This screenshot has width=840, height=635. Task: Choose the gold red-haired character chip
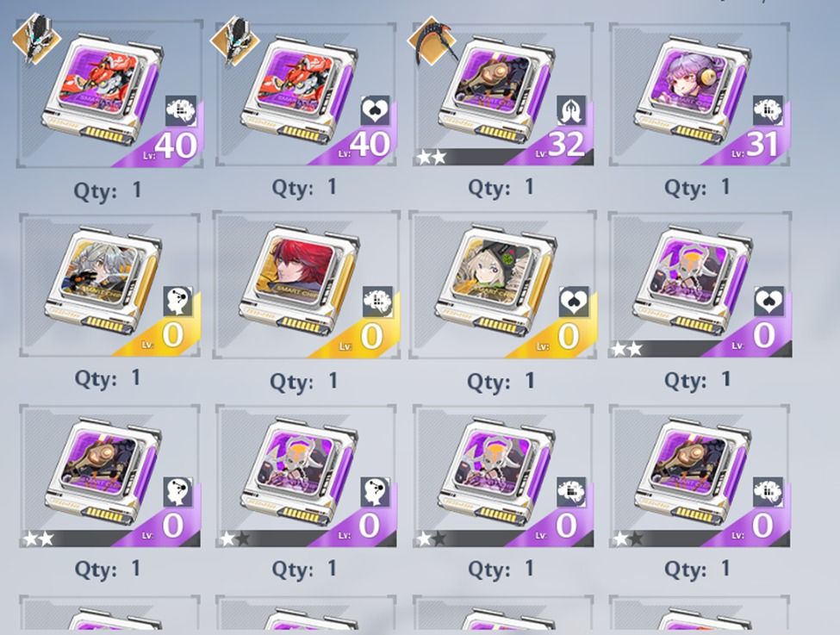(x=306, y=285)
